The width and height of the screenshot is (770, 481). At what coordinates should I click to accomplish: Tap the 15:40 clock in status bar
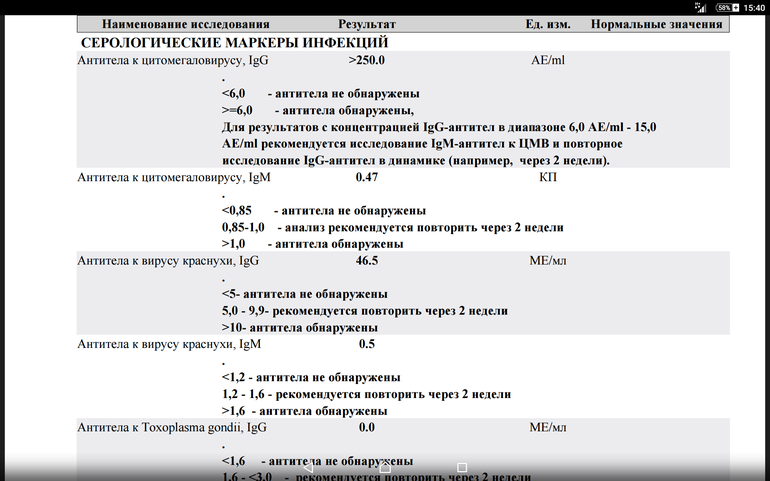coord(754,7)
